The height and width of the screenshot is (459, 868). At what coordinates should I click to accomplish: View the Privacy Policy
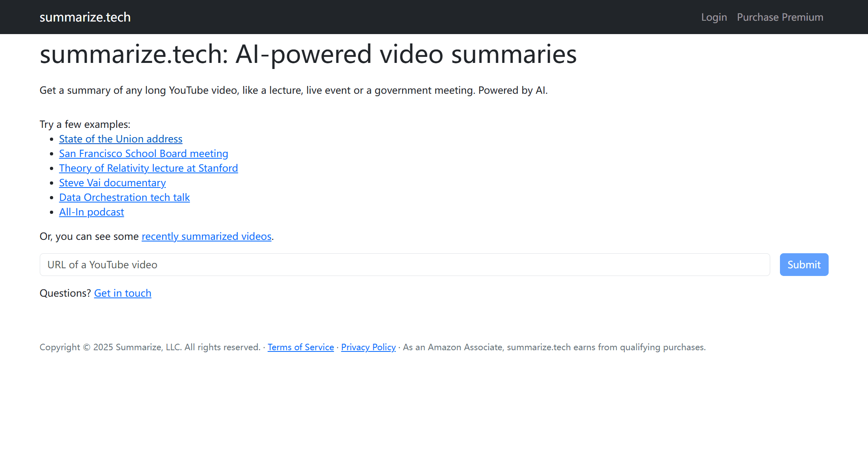[x=368, y=347]
